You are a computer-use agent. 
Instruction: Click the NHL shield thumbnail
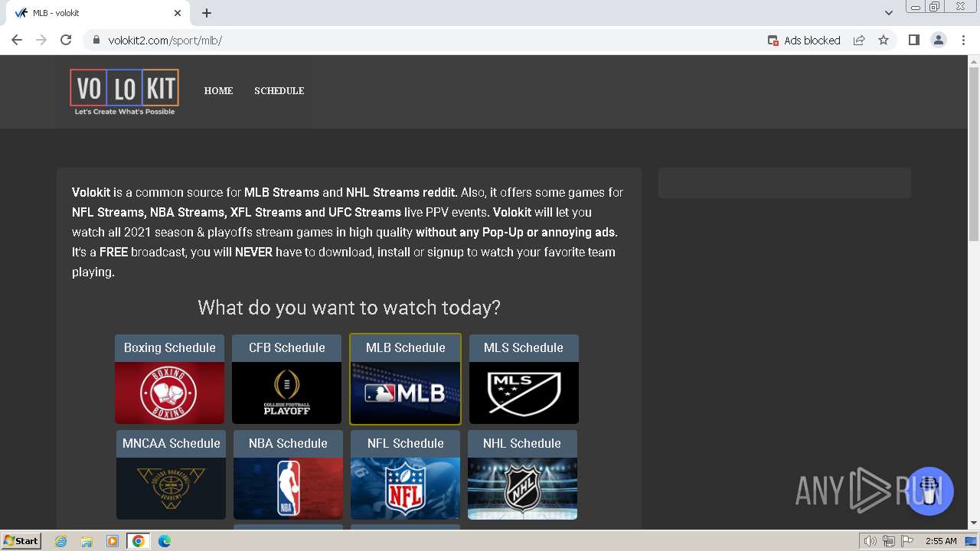[x=522, y=488]
